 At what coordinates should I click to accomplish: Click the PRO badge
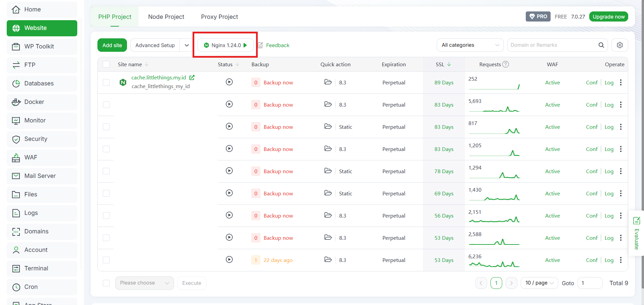click(x=538, y=16)
